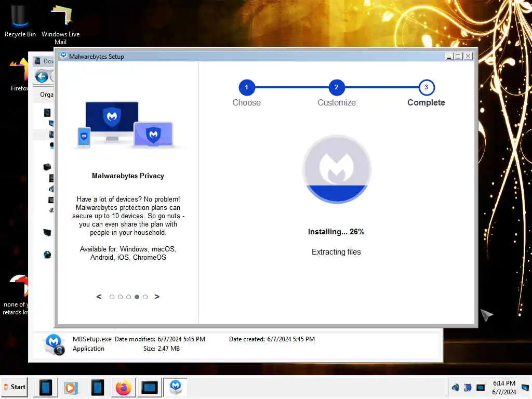Open media player taskbar icon
The height and width of the screenshot is (399, 532).
click(x=71, y=388)
